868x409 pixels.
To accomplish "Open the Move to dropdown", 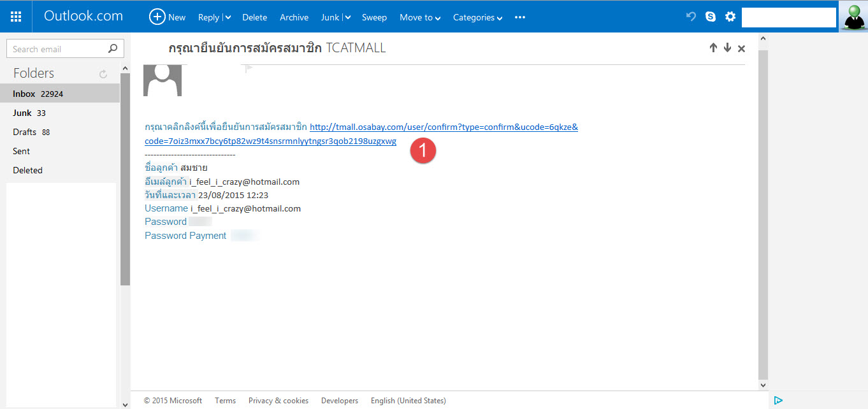I will [420, 17].
